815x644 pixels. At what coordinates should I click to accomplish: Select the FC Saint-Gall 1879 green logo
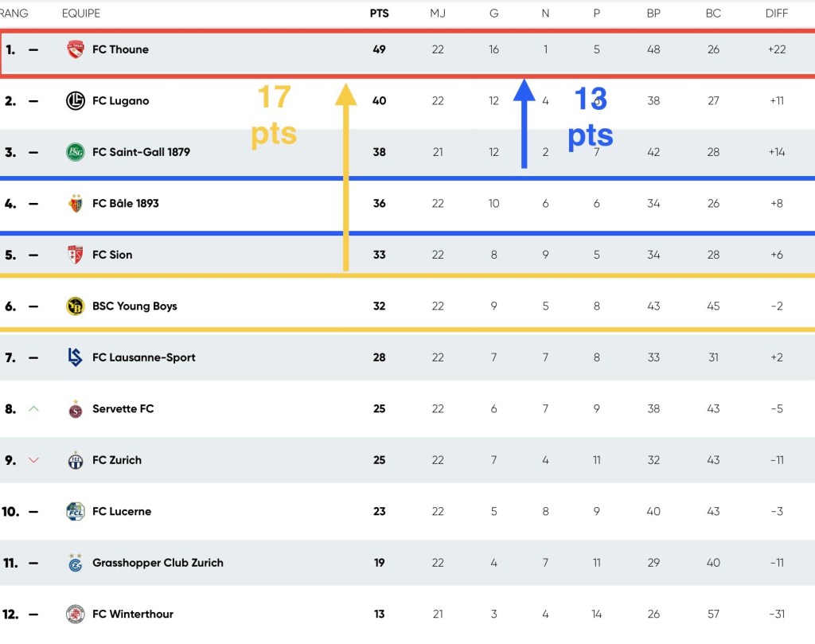pos(76,152)
